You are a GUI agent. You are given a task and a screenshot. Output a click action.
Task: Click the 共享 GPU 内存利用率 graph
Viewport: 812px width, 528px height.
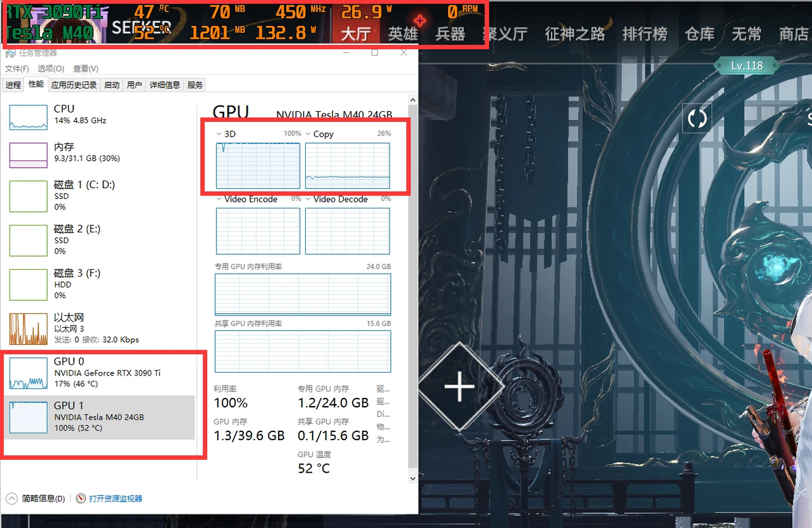pyautogui.click(x=303, y=352)
